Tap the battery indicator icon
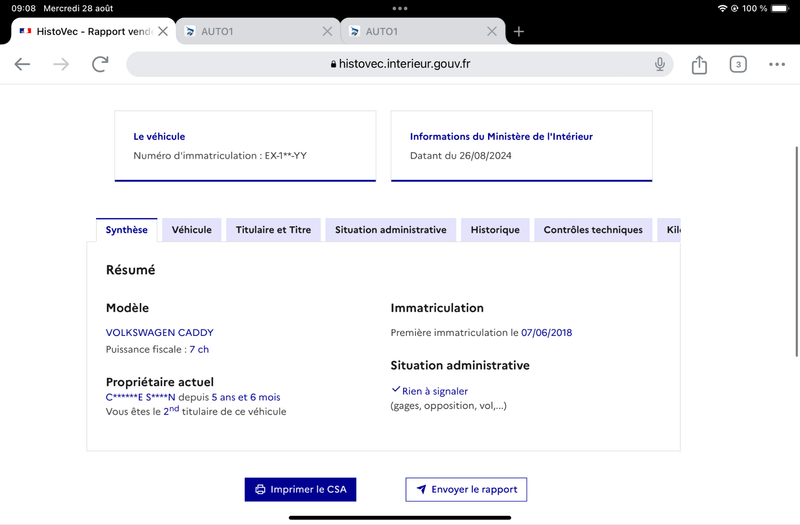Viewport: 800px width, 525px height. coord(780,8)
